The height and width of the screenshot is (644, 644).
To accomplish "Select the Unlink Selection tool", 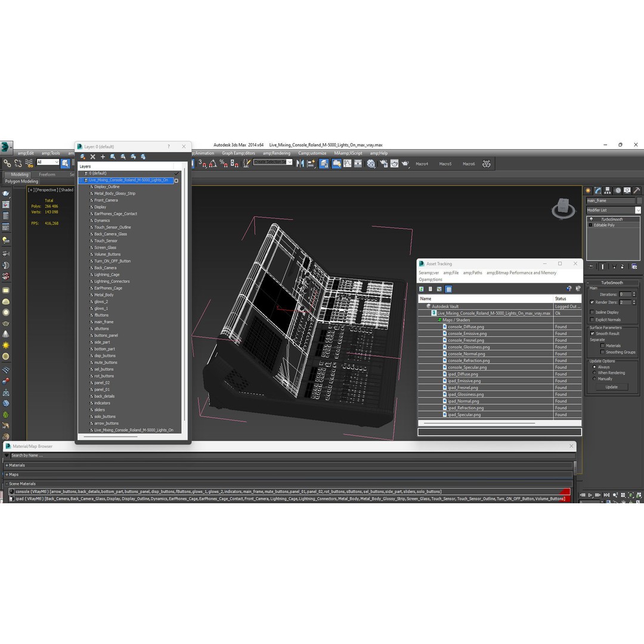I will (18, 163).
